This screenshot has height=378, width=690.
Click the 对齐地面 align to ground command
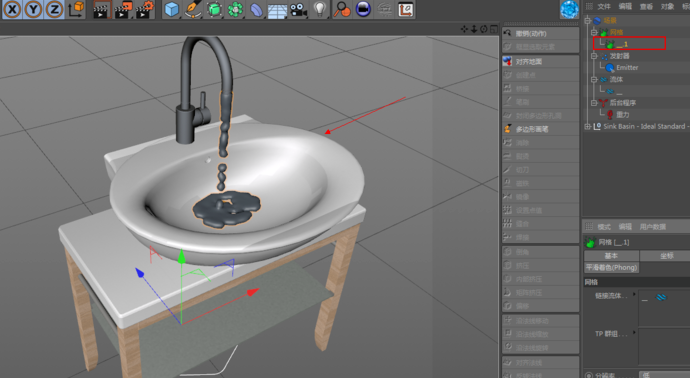tap(540, 62)
